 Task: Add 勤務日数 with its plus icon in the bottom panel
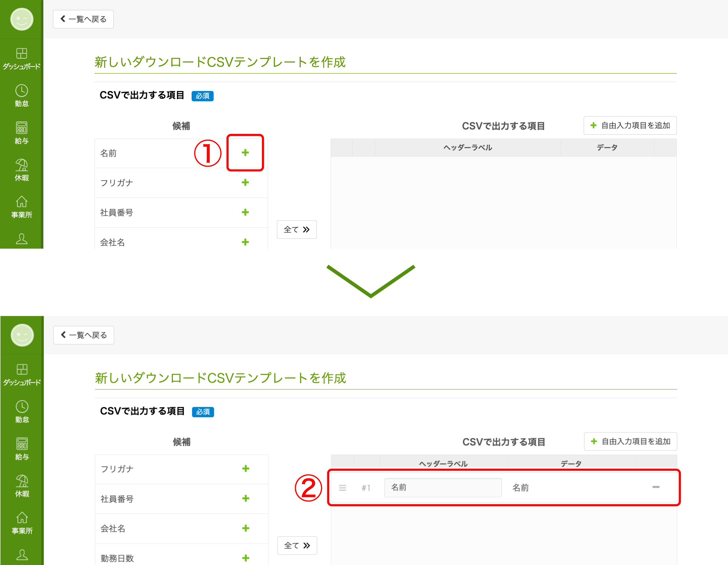(x=246, y=558)
